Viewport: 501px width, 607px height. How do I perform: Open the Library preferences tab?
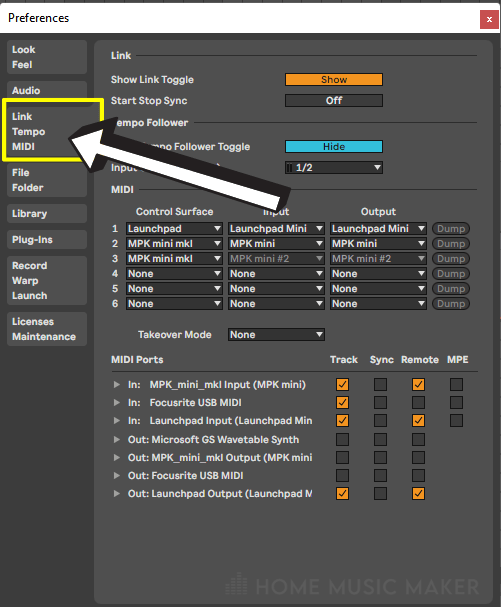pyautogui.click(x=47, y=213)
